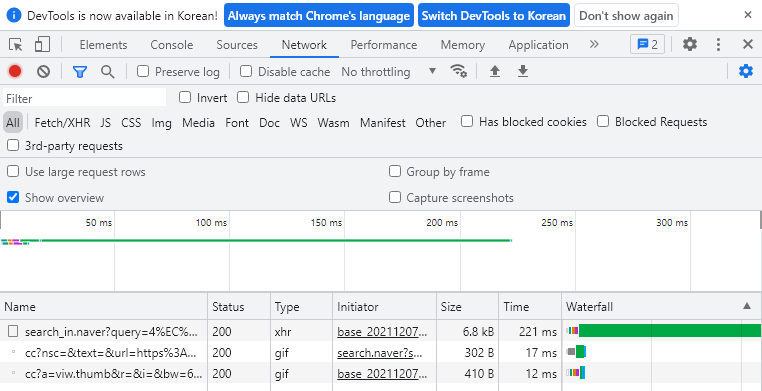Enable Preserve log checkbox
This screenshot has width=762, height=391.
point(142,71)
